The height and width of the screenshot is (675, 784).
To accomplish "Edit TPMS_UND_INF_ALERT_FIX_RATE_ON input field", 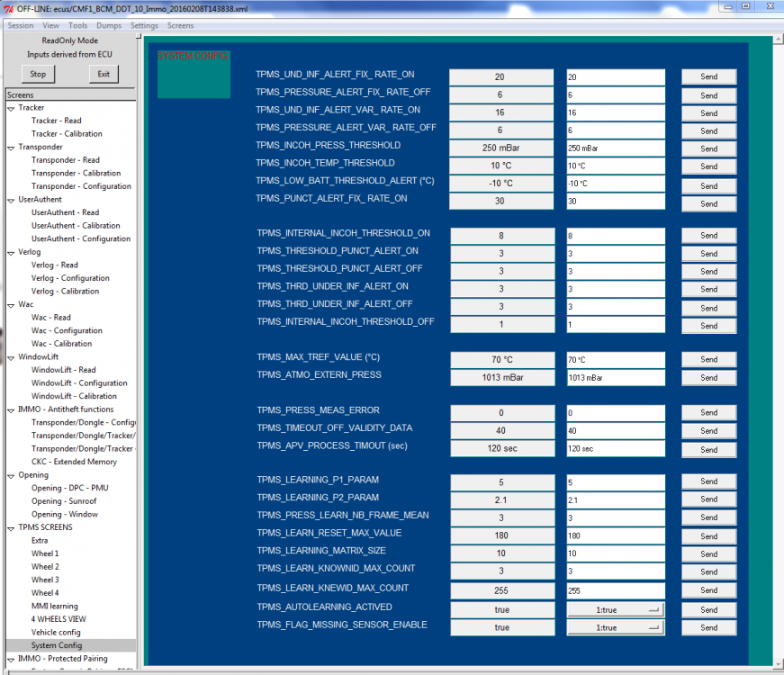I will [x=616, y=77].
